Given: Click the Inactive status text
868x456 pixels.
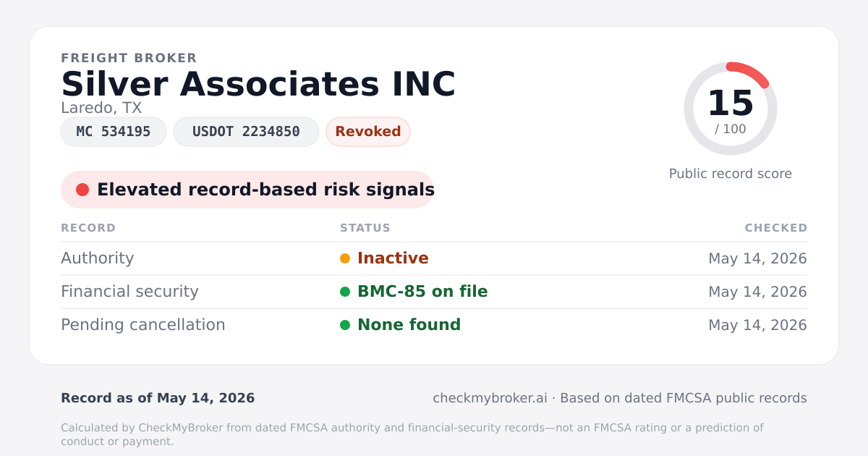Looking at the screenshot, I should coord(393,258).
